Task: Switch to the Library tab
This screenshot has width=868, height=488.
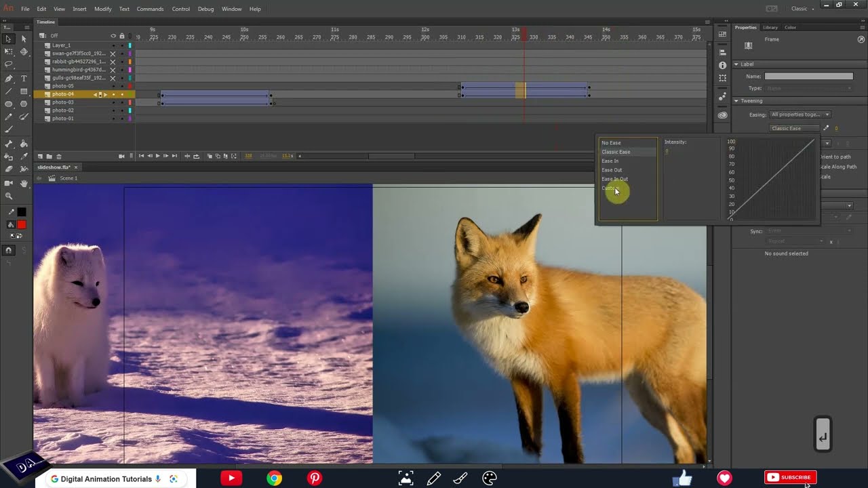Action: click(x=770, y=27)
